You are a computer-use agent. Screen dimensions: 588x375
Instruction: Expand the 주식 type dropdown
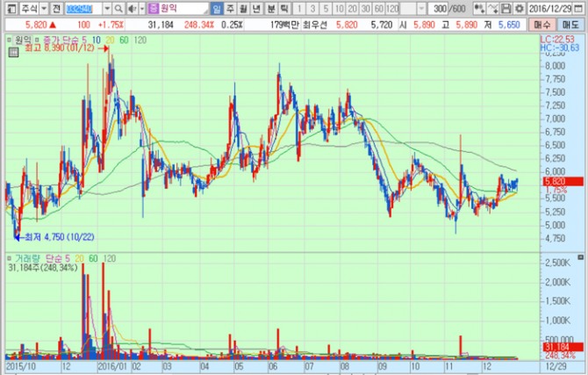(41, 8)
